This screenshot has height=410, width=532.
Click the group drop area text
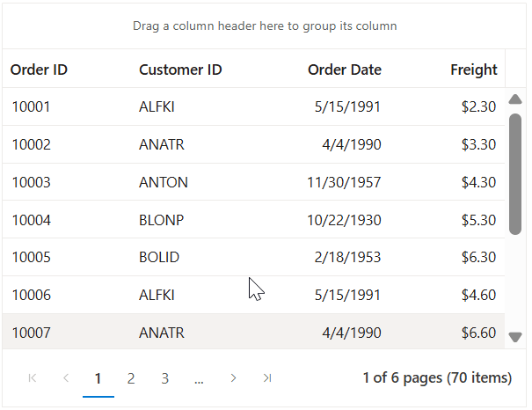265,26
